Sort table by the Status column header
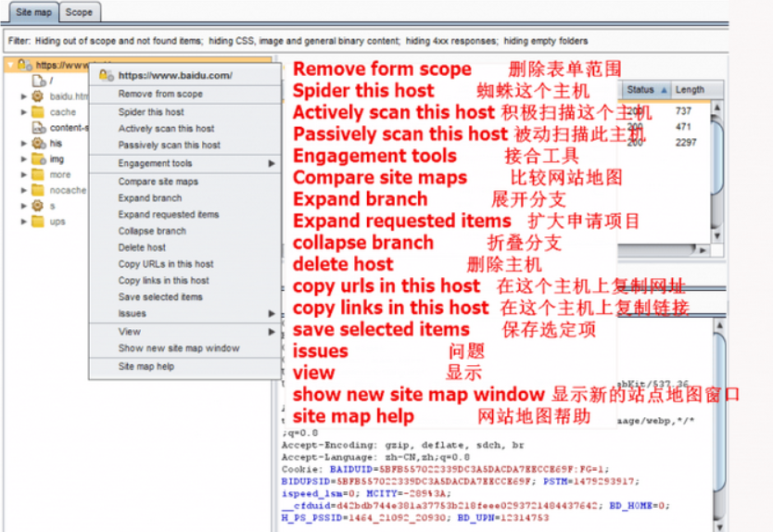 tap(643, 90)
